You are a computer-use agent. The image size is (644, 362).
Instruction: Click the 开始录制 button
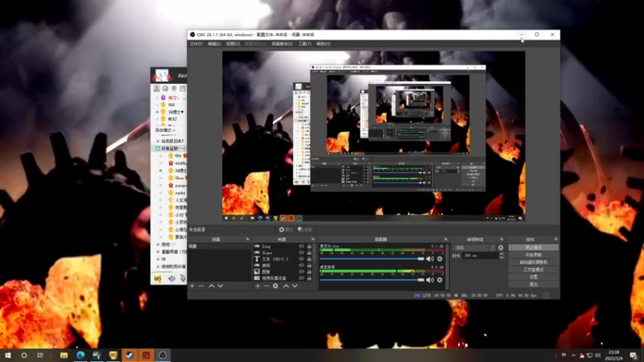[533, 255]
